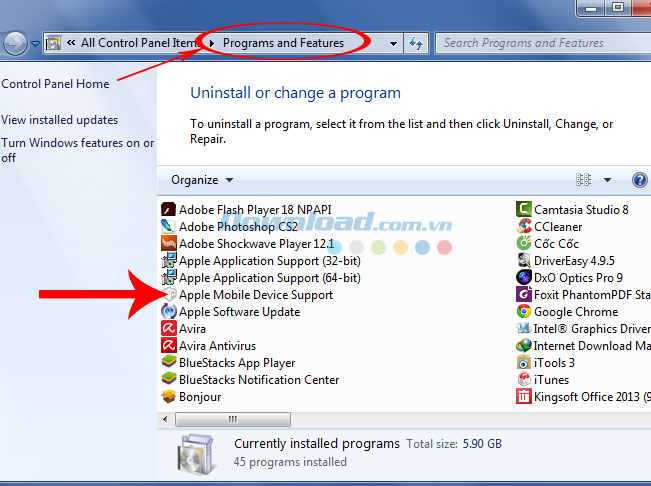Select Apple Mobile Device Support entry

click(x=256, y=295)
